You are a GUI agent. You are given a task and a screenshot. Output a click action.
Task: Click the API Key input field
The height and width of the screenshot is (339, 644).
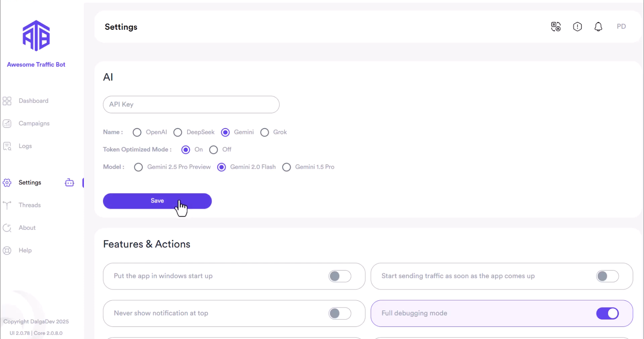pos(191,104)
